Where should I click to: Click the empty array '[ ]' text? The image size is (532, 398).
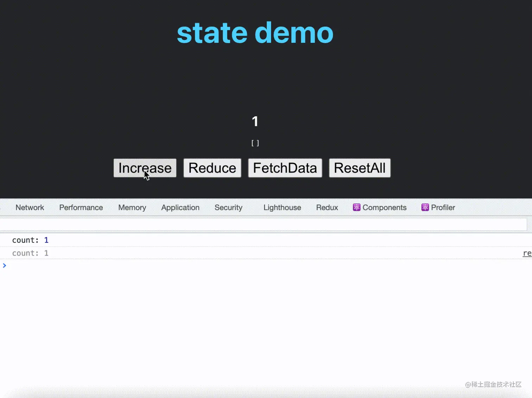tap(255, 143)
